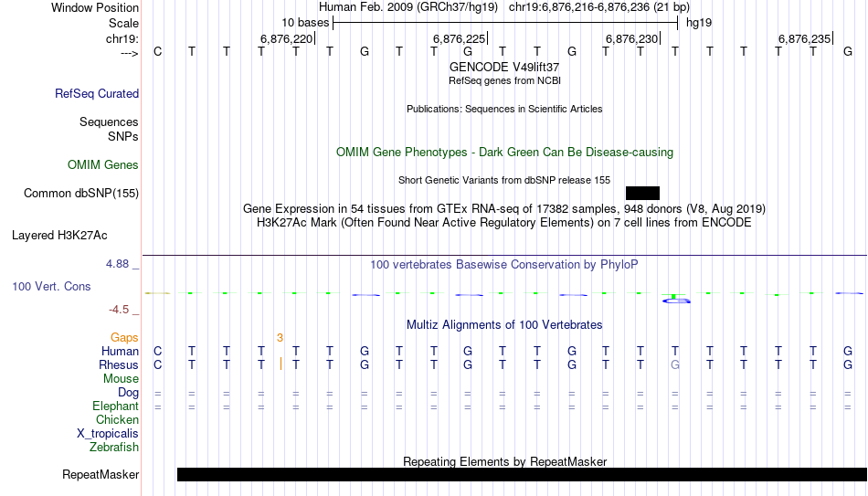This screenshot has width=868, height=496.
Task: Click the 6,876,225 position marker
Action: (x=460, y=38)
